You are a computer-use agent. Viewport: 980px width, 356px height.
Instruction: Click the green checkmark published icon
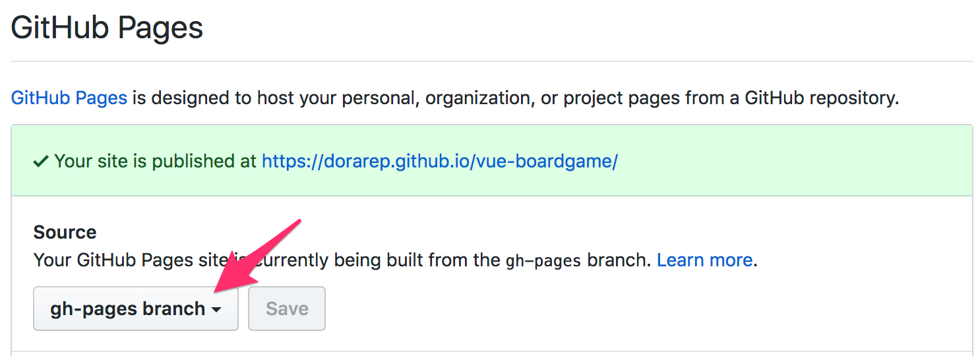(41, 162)
